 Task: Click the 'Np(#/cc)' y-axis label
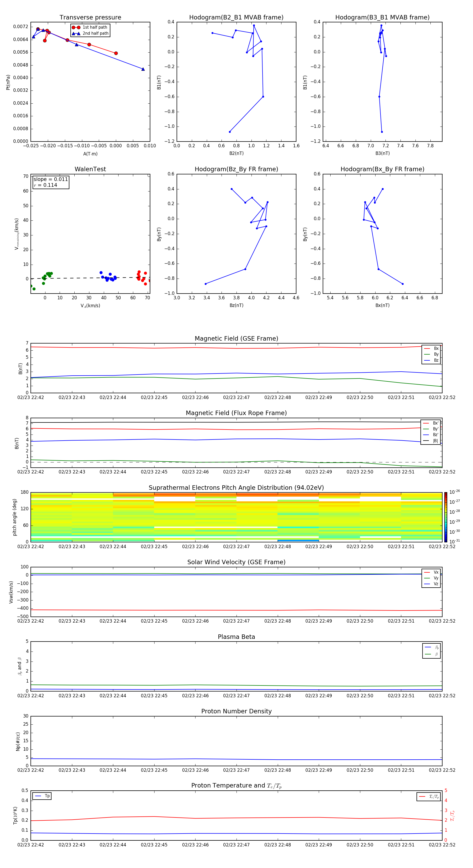(x=18, y=741)
